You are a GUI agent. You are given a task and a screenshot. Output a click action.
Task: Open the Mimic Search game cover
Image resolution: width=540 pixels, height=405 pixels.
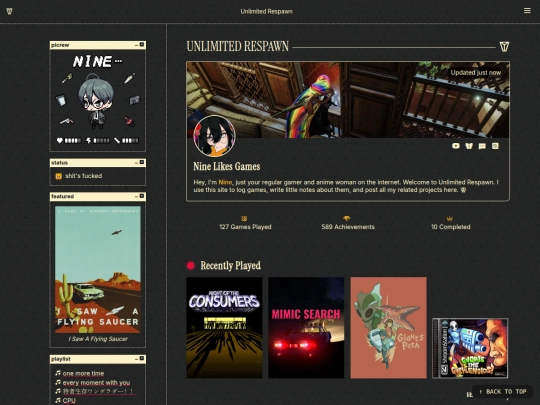[x=306, y=328]
